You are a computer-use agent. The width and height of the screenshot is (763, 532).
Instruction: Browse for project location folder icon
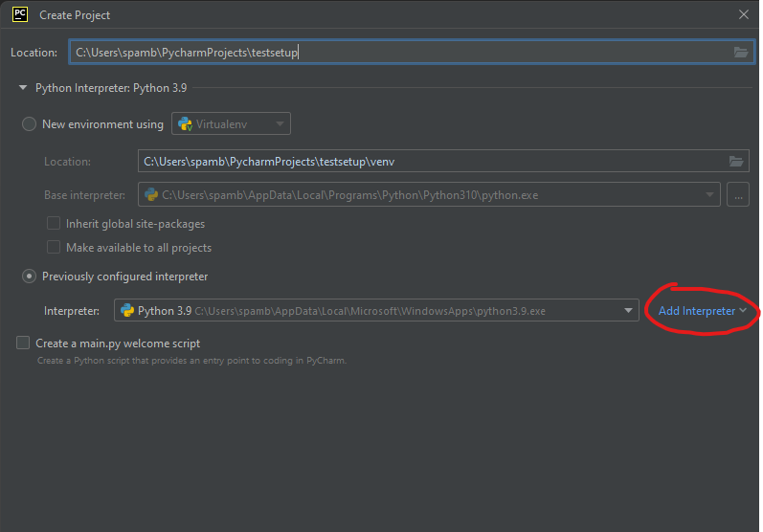pos(741,52)
